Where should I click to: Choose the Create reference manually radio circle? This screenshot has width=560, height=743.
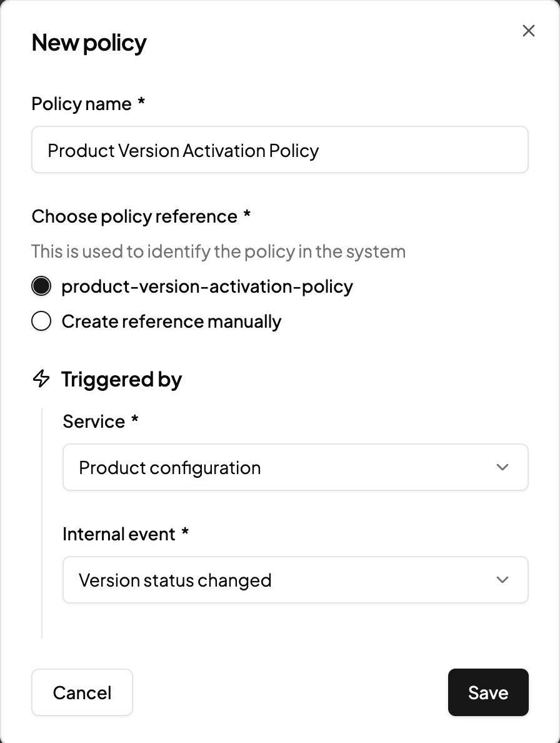coord(41,321)
